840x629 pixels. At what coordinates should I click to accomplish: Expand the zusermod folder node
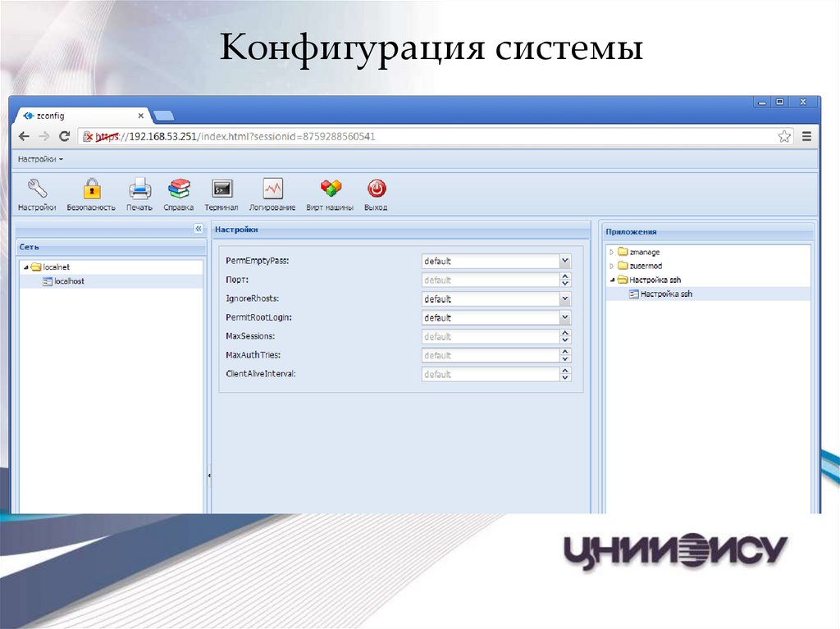611,267
